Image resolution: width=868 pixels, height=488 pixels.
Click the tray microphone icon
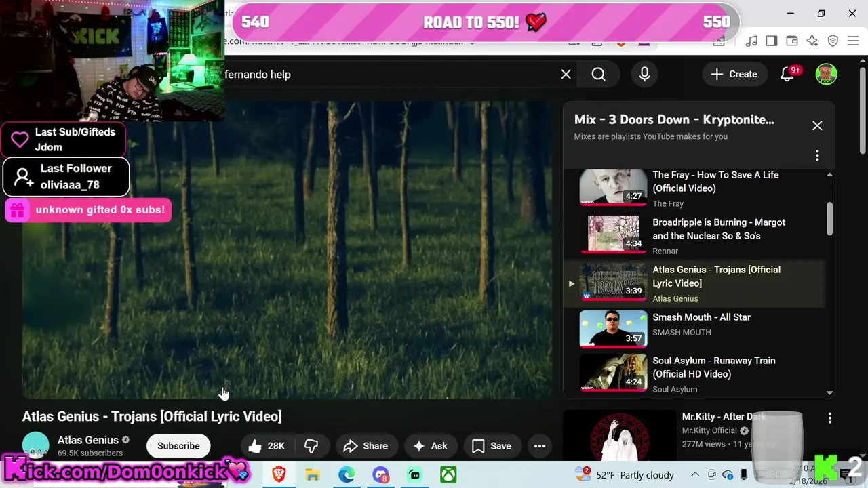pyautogui.click(x=744, y=475)
